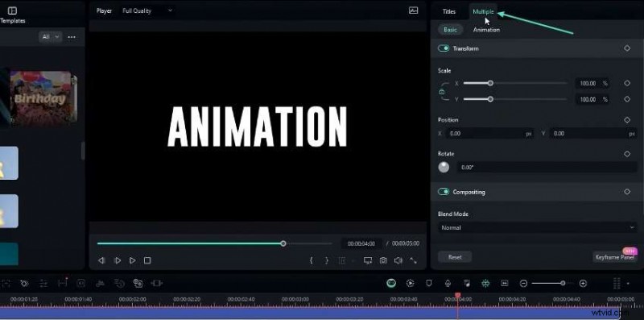Stop playback with the square button

(x=147, y=260)
